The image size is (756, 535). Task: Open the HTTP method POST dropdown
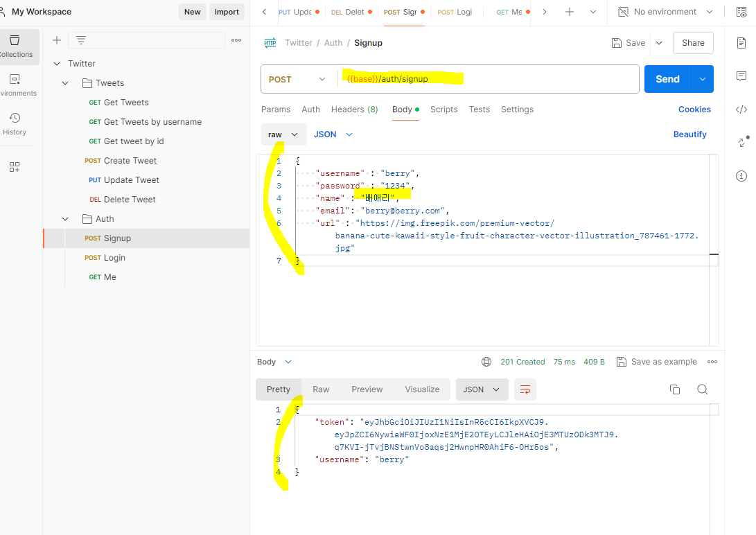click(298, 80)
